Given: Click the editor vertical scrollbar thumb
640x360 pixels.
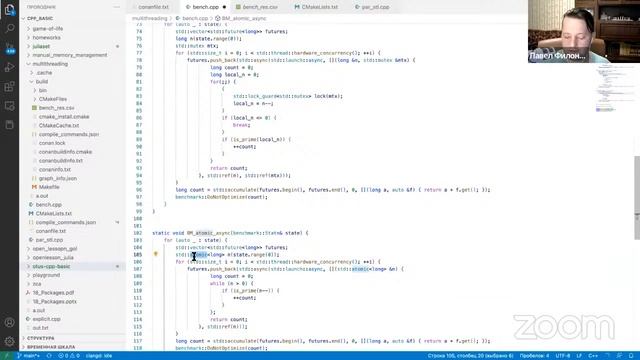Looking at the screenshot, I should (637, 198).
